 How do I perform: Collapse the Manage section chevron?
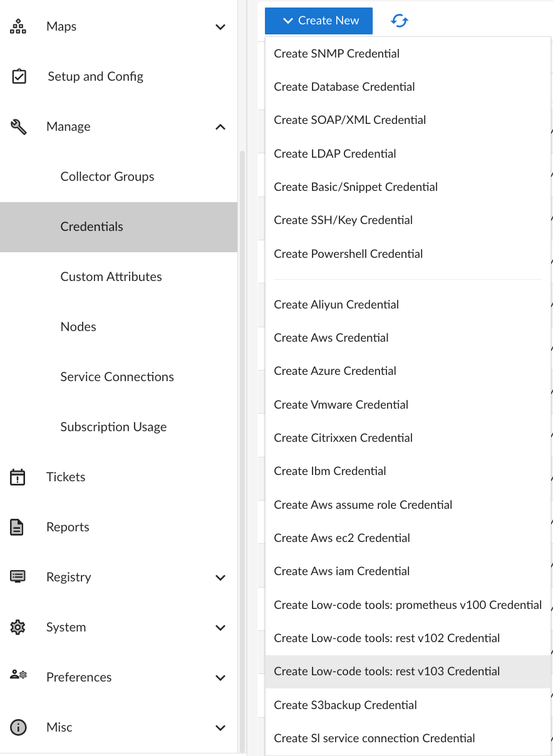[x=220, y=127]
